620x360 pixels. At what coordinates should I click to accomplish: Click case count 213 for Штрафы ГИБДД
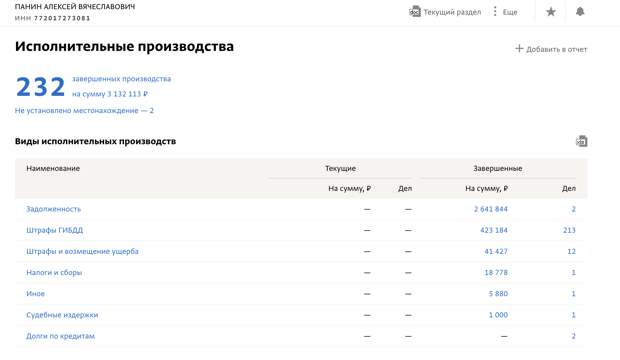coord(569,230)
